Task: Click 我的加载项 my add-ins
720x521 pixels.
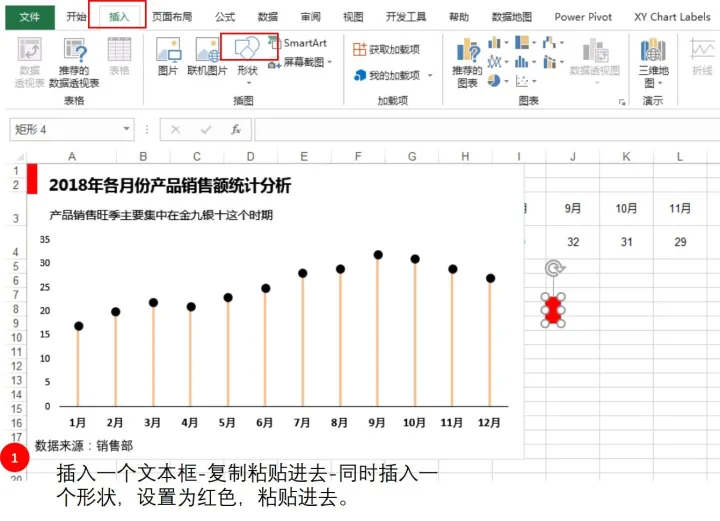Action: click(x=387, y=75)
